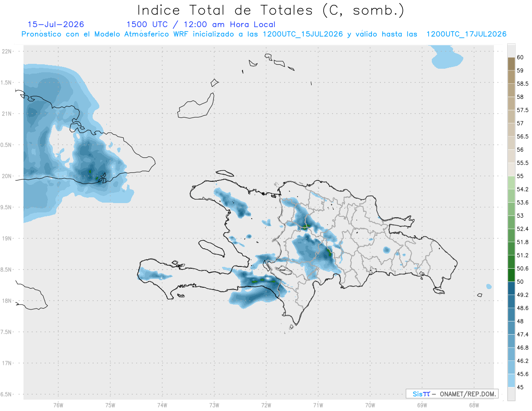Click the '18N' latitude label
This screenshot has height=411, width=532.
[x=8, y=301]
